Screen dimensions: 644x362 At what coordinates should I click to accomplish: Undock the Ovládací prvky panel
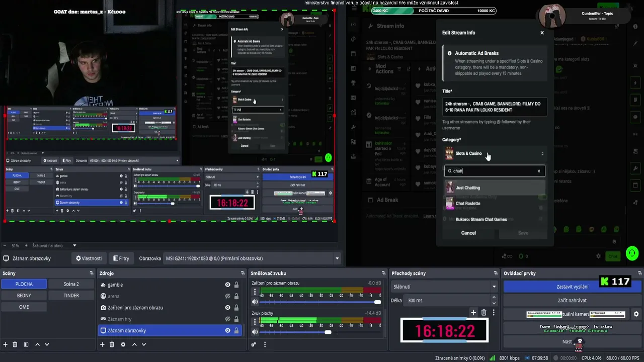[x=640, y=273]
